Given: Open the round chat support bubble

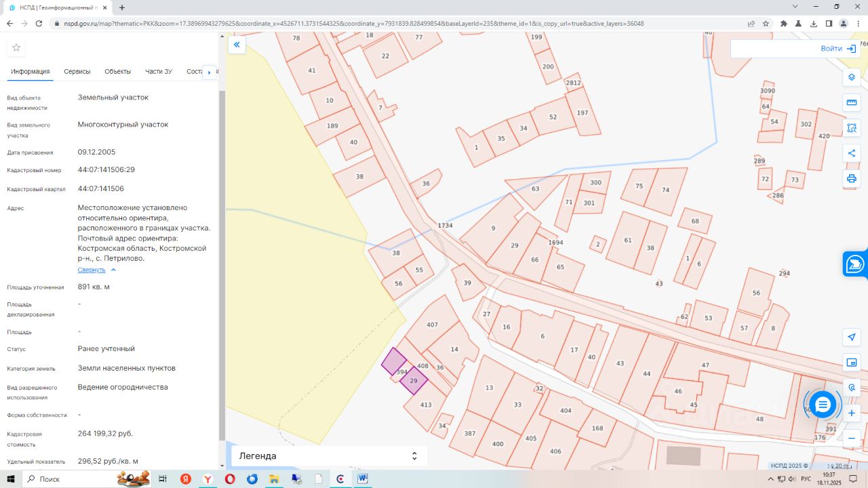Looking at the screenshot, I should [823, 405].
